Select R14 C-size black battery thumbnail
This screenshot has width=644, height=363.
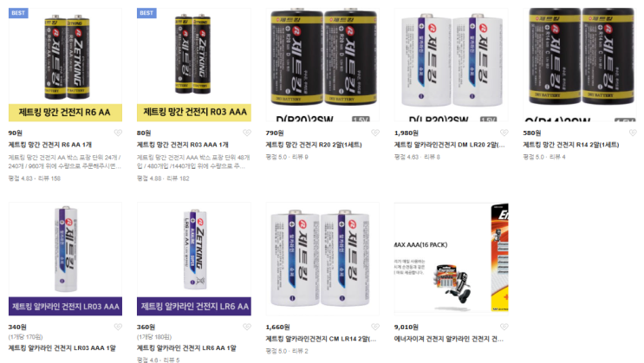[x=580, y=64]
